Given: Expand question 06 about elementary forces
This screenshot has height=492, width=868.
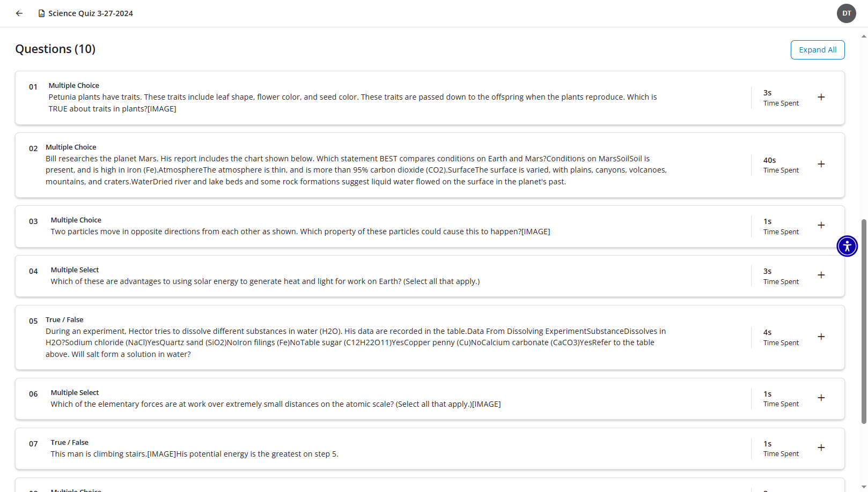Looking at the screenshot, I should click(x=821, y=398).
